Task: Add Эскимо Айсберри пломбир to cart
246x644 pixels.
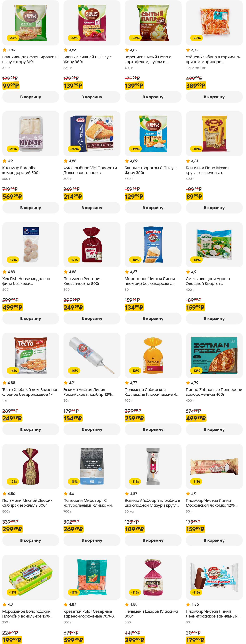Action: [153, 540]
